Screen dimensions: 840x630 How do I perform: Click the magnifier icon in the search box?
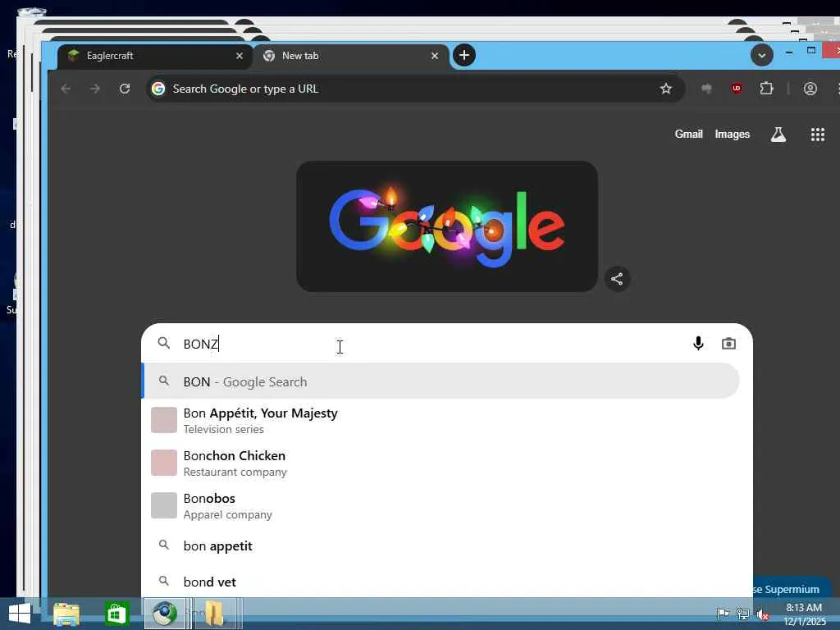point(164,343)
